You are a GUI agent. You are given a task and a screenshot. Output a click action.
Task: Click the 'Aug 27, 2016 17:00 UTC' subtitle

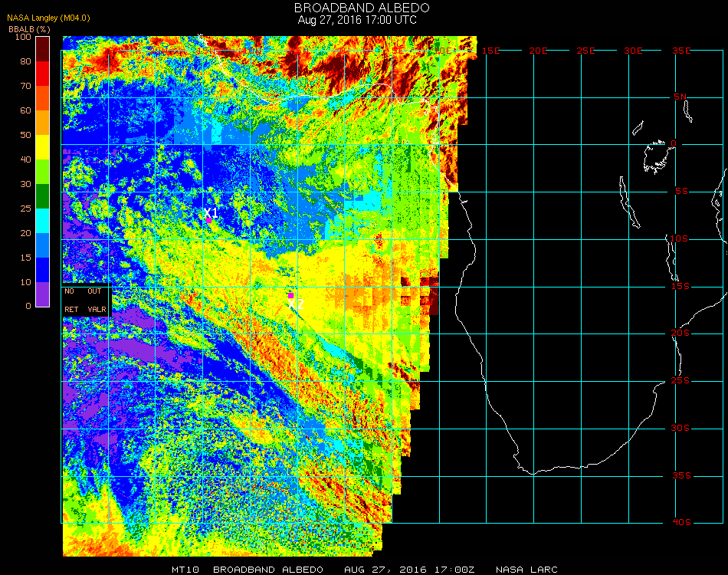[x=357, y=20]
